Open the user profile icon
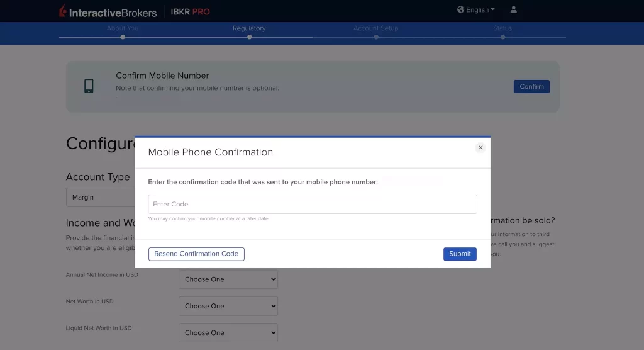This screenshot has width=644, height=350. [514, 9]
